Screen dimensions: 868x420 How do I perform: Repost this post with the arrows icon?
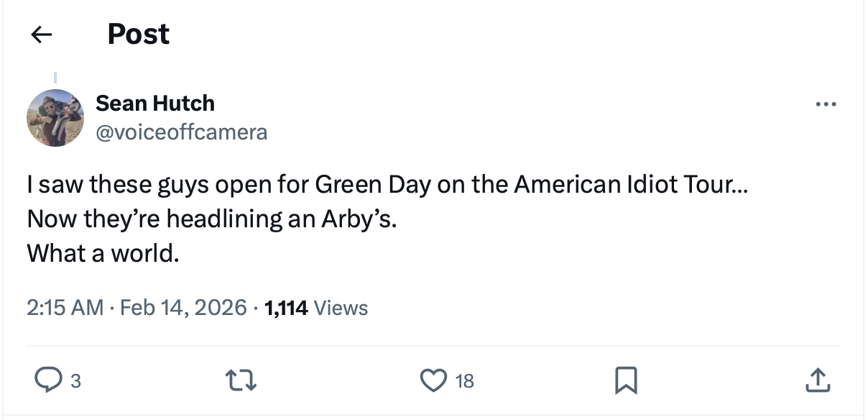pos(241,380)
